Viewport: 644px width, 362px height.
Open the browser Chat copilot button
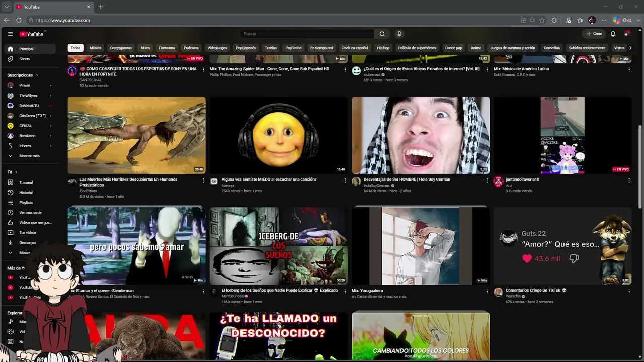[622, 20]
